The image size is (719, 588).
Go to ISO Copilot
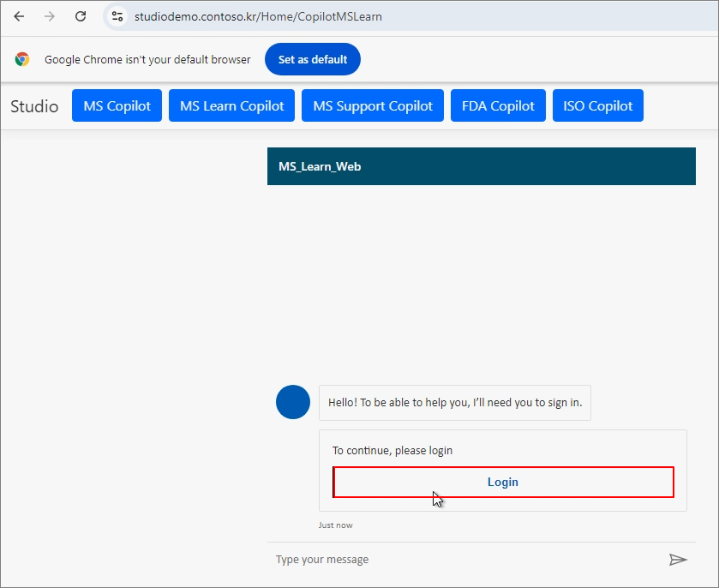point(598,105)
